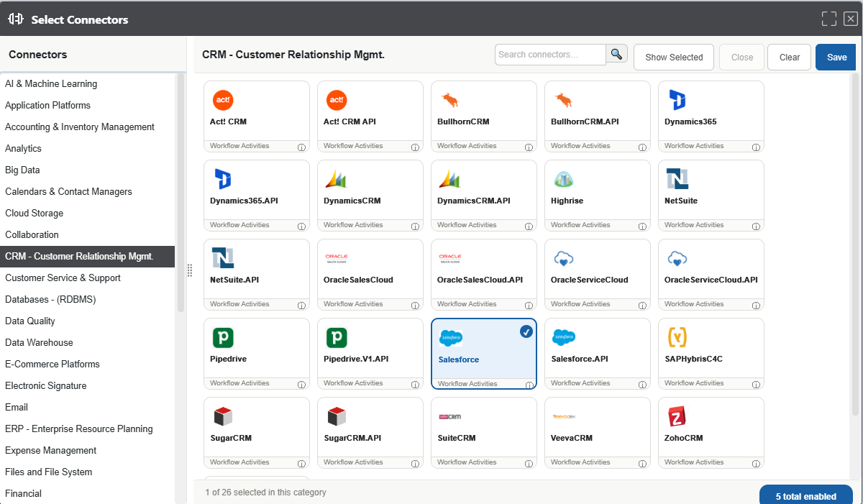The width and height of the screenshot is (863, 504).
Task: Click the Act! CRM connector logo
Action: point(223,100)
